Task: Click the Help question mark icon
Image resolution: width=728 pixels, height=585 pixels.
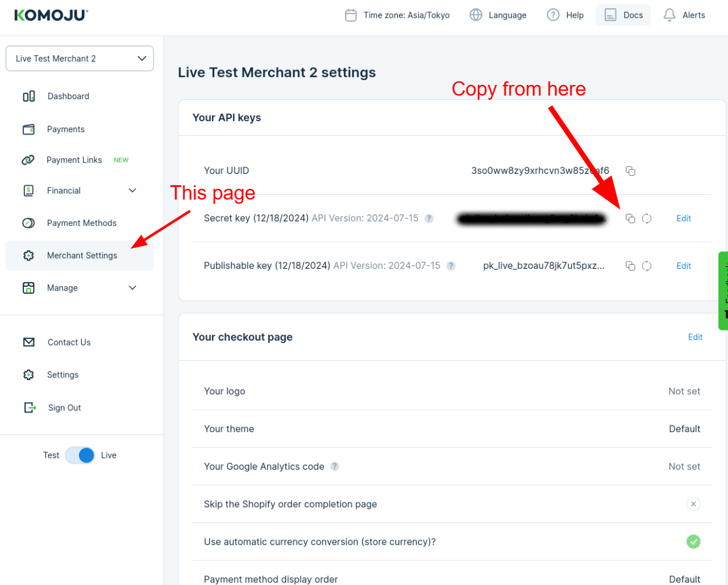Action: pos(553,15)
